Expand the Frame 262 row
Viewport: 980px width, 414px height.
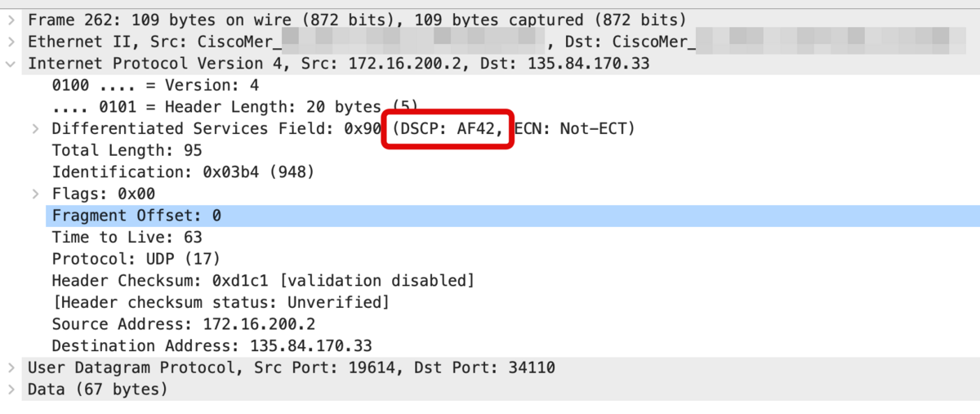(11, 19)
